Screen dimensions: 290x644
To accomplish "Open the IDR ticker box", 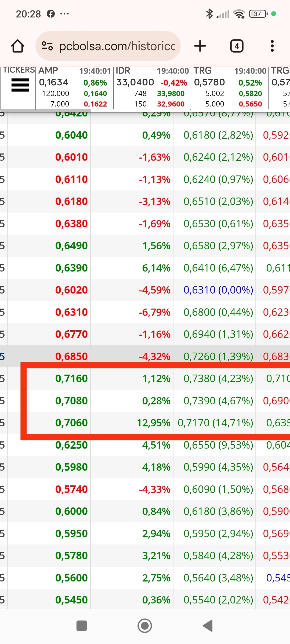I will pyautogui.click(x=152, y=87).
